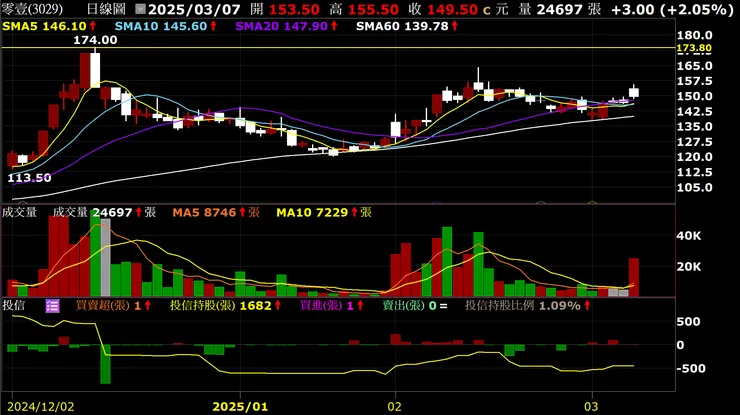The image size is (740, 415).
Task: Open the purple list icon beside 投信
Action: click(x=52, y=306)
